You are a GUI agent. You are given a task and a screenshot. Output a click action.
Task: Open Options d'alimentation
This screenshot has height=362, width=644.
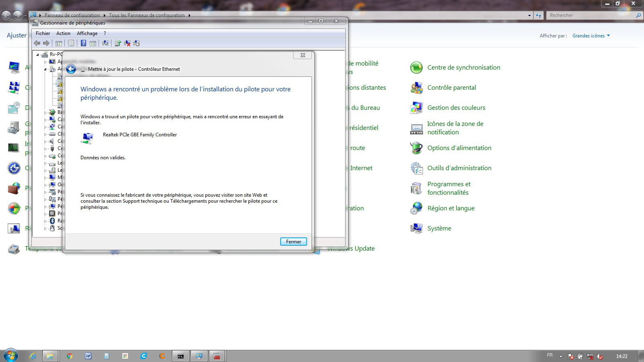pos(459,148)
